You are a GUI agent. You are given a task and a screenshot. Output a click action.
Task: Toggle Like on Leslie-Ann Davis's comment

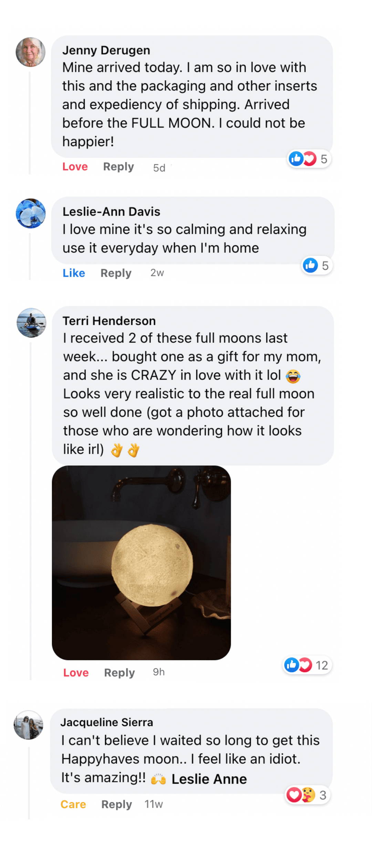click(74, 273)
